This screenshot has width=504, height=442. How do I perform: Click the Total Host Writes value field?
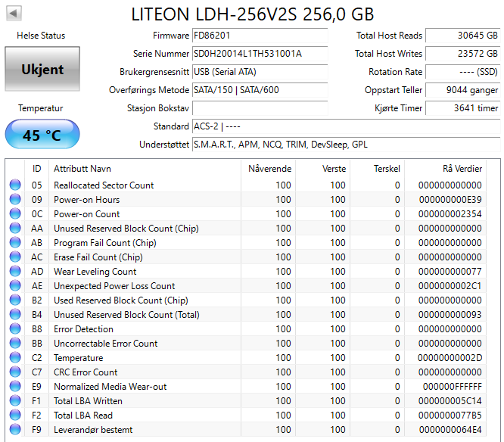[x=463, y=54]
